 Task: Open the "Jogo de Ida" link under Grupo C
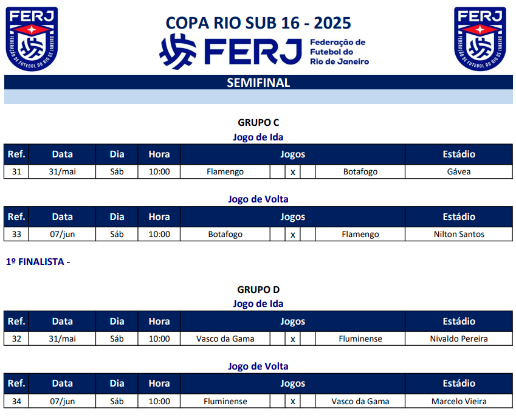tap(258, 137)
